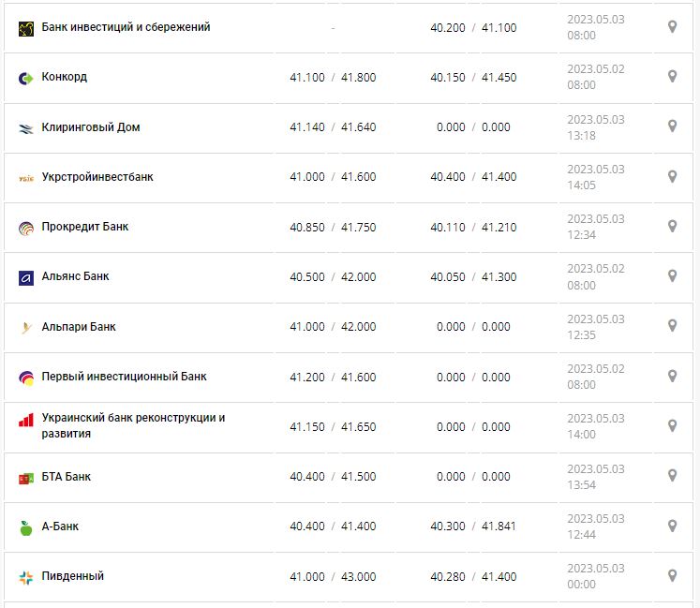Screen dimensions: 700x608
Task: Click Альянс Банк rate 40.500 / 42.000
Action: tap(333, 276)
